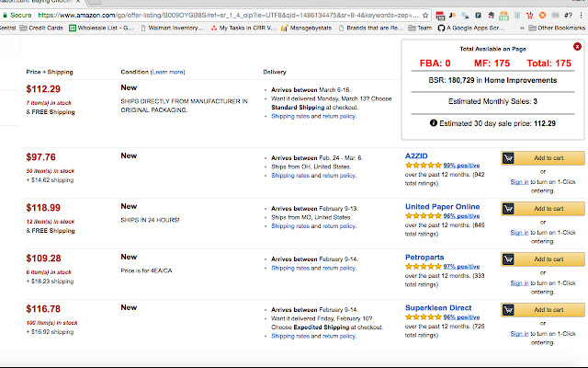Close the Total Available on Page popup
588x368 pixels.
(x=576, y=46)
